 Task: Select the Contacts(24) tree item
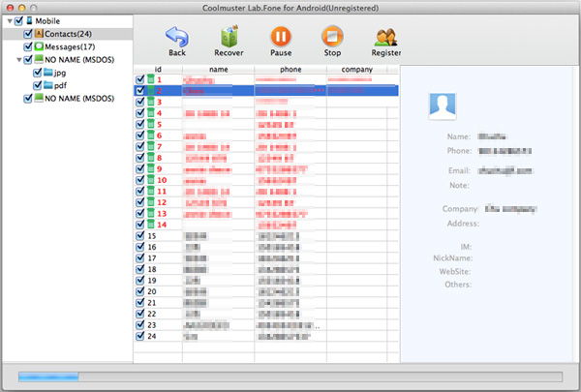click(68, 34)
